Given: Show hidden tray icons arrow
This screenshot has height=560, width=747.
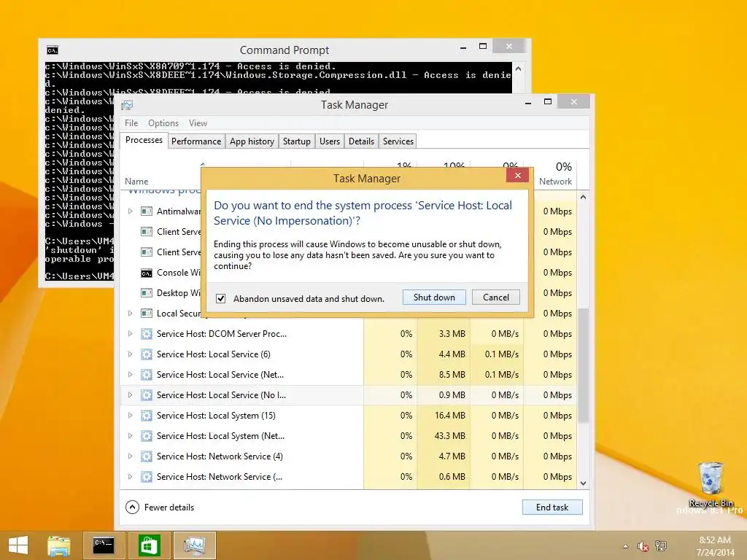Looking at the screenshot, I should tap(625, 546).
